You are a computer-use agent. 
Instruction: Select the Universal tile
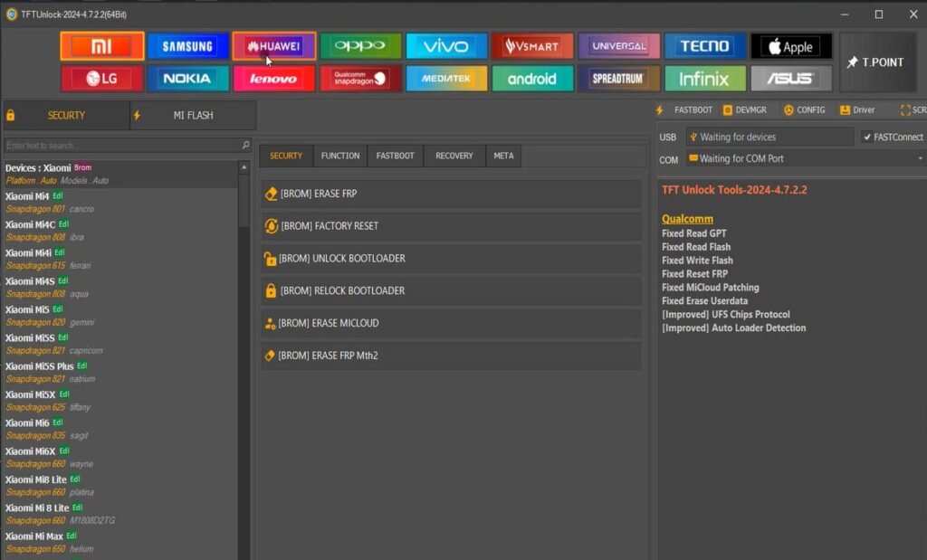(x=618, y=46)
